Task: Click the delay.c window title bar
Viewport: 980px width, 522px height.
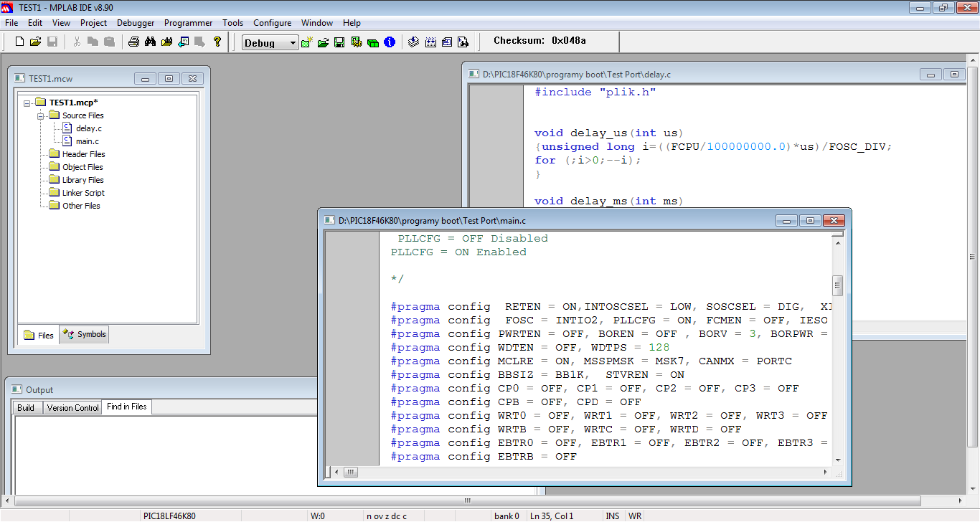Action: tap(689, 74)
